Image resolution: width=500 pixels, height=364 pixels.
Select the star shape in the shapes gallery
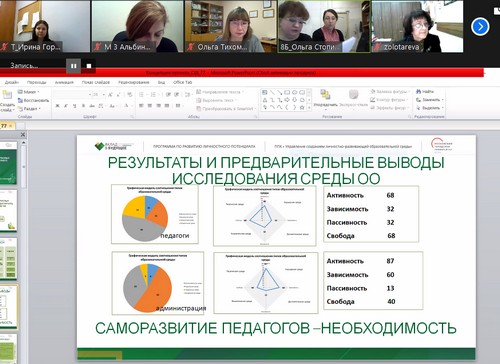(x=302, y=107)
